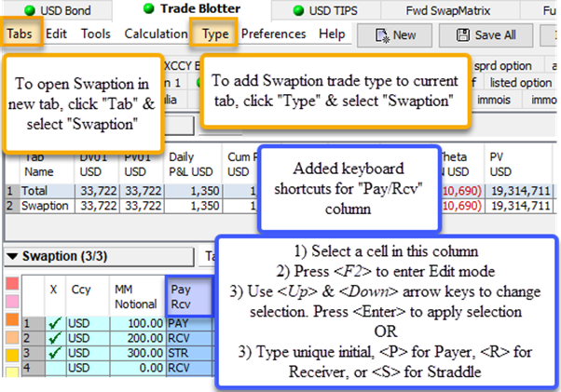Click the 1,350 Daily P&L in Total row
Screen dimensions: 561x392
pos(193,191)
